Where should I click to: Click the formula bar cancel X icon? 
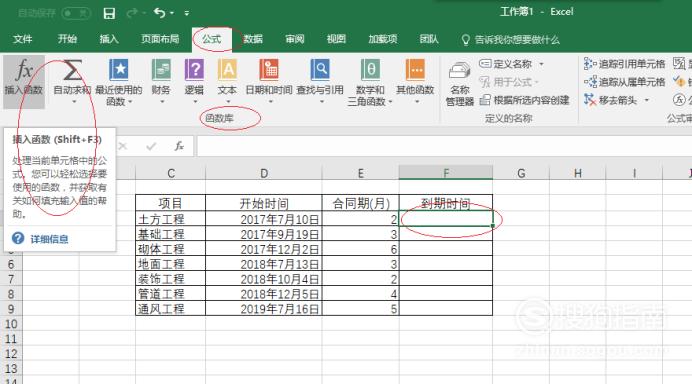(x=123, y=146)
